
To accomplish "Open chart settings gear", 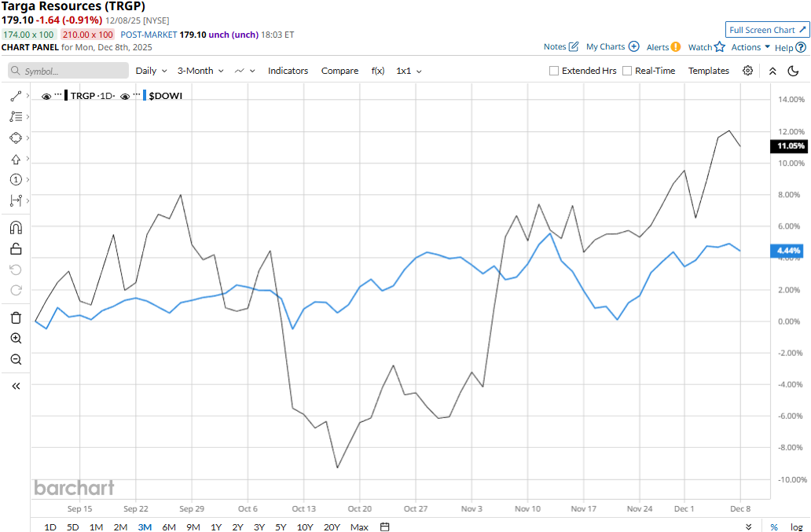I will click(x=747, y=71).
